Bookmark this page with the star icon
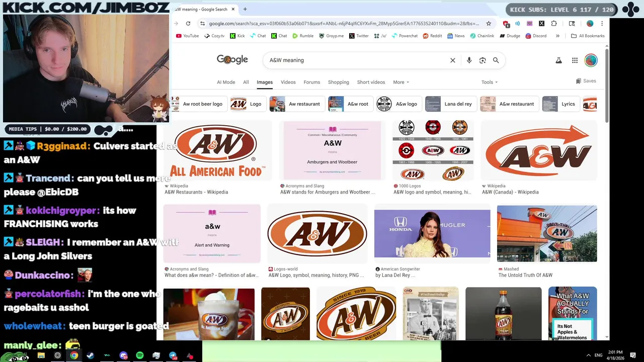The width and height of the screenshot is (644, 362). (x=489, y=23)
